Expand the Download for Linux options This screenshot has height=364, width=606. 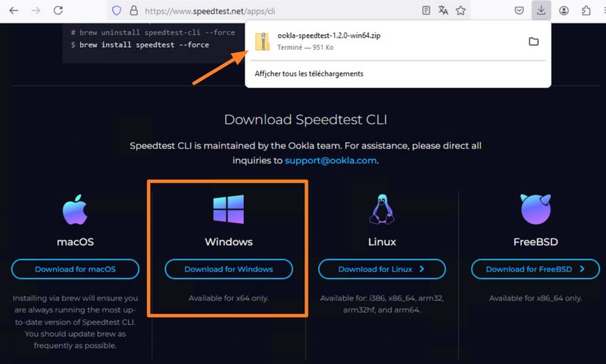coord(382,269)
